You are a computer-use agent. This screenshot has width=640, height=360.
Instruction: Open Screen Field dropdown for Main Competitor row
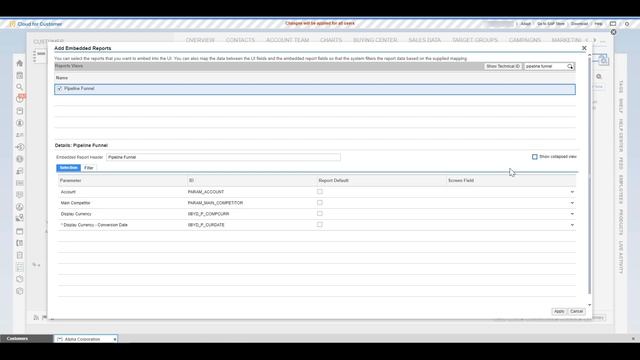(x=572, y=203)
